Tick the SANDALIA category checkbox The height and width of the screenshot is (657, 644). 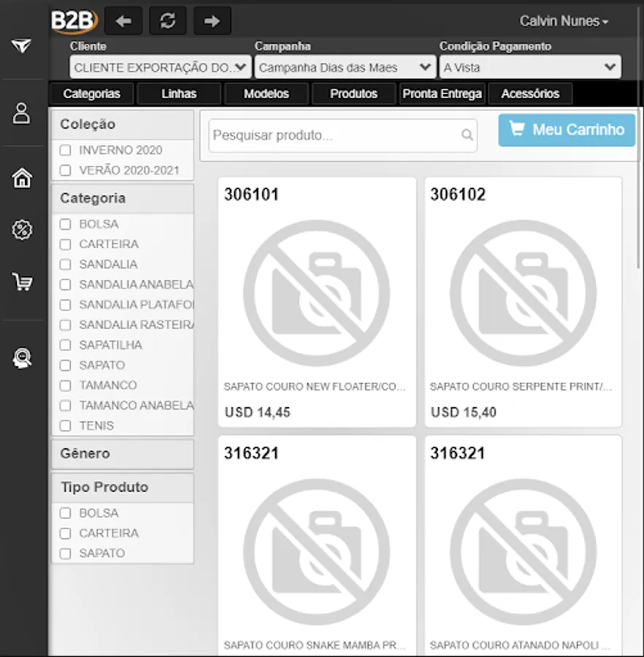pyautogui.click(x=66, y=264)
